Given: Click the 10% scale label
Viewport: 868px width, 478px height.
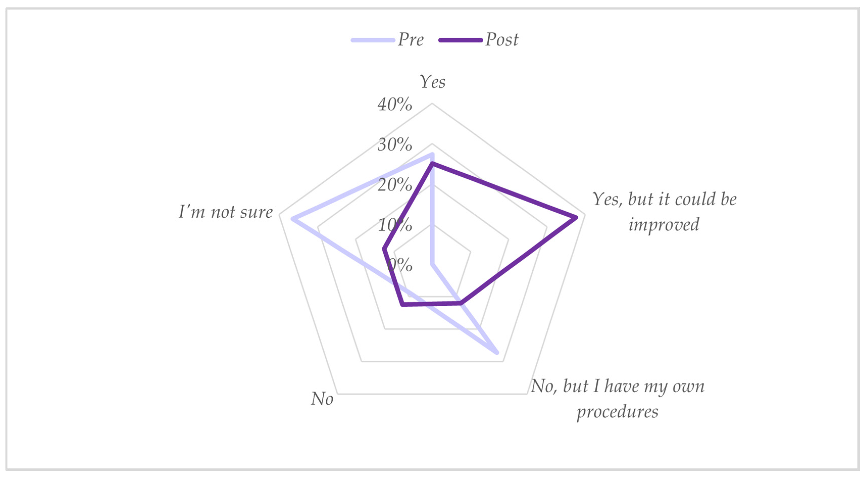Looking at the screenshot, I should tap(395, 225).
